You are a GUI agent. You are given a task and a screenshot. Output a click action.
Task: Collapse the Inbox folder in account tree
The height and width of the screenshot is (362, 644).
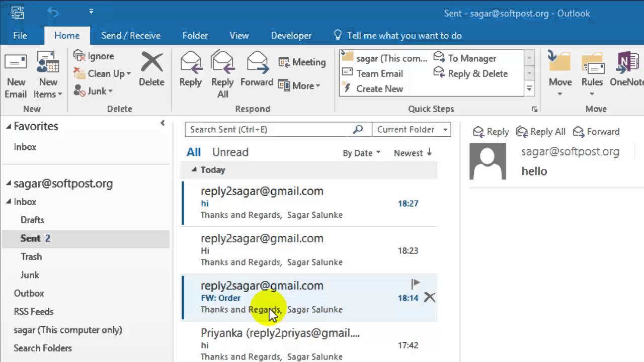click(9, 202)
